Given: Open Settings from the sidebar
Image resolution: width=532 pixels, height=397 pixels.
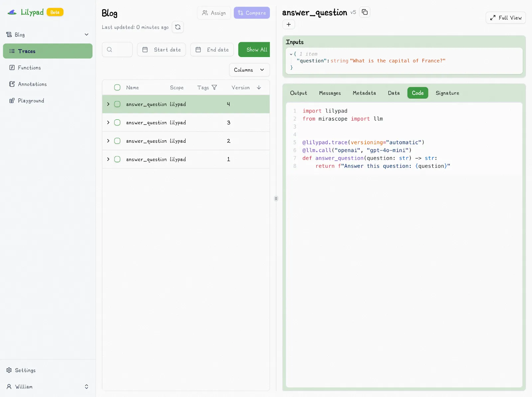Looking at the screenshot, I should click(x=25, y=370).
